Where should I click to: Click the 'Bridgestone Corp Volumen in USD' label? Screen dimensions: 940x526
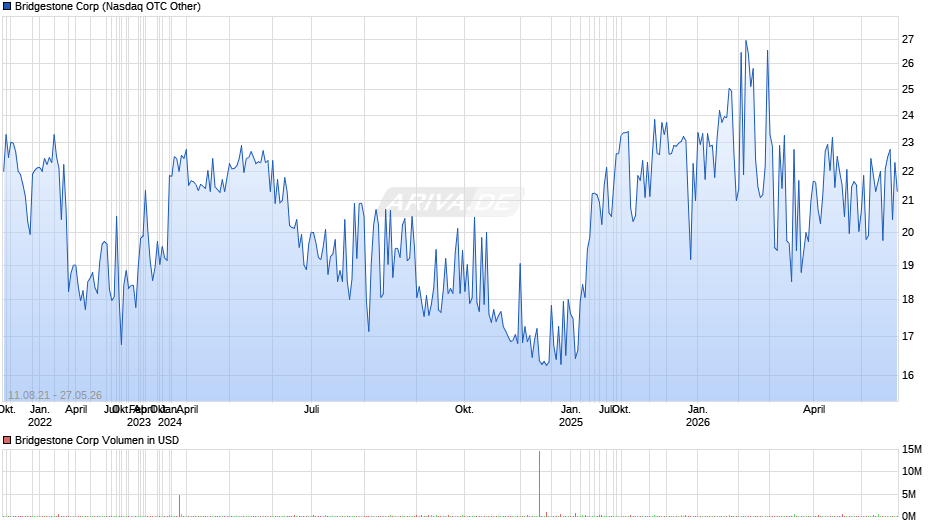[97, 440]
